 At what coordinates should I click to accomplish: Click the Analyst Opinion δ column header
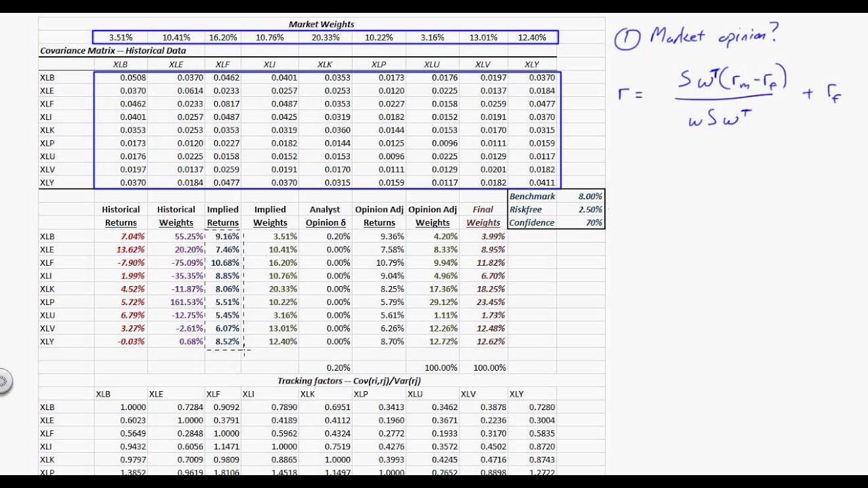[324, 216]
